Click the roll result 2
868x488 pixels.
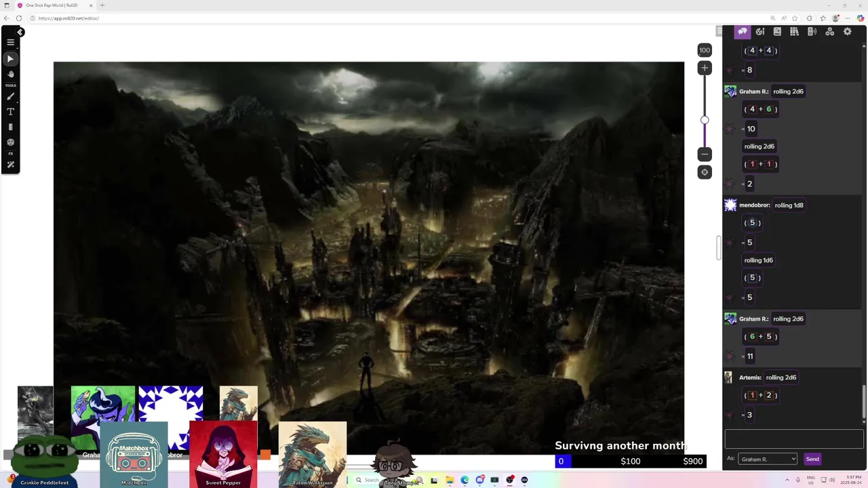point(749,184)
